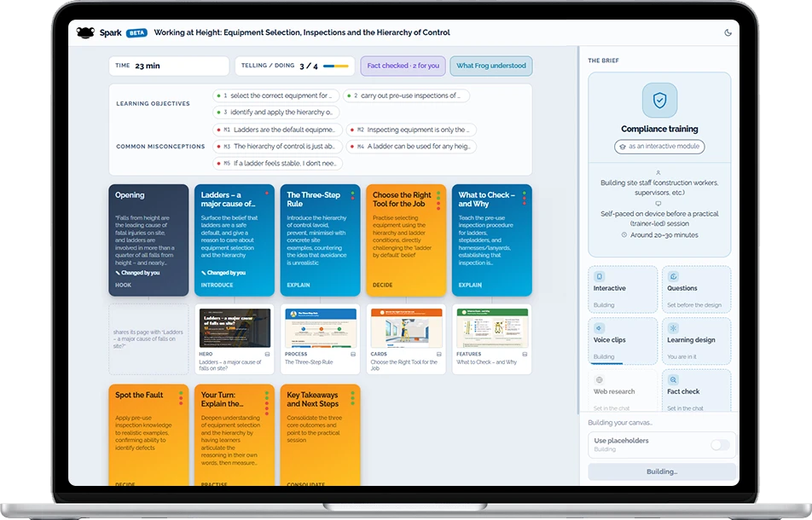The width and height of the screenshot is (812, 520).
Task: Click the Voice clips speaker icon
Action: (599, 328)
